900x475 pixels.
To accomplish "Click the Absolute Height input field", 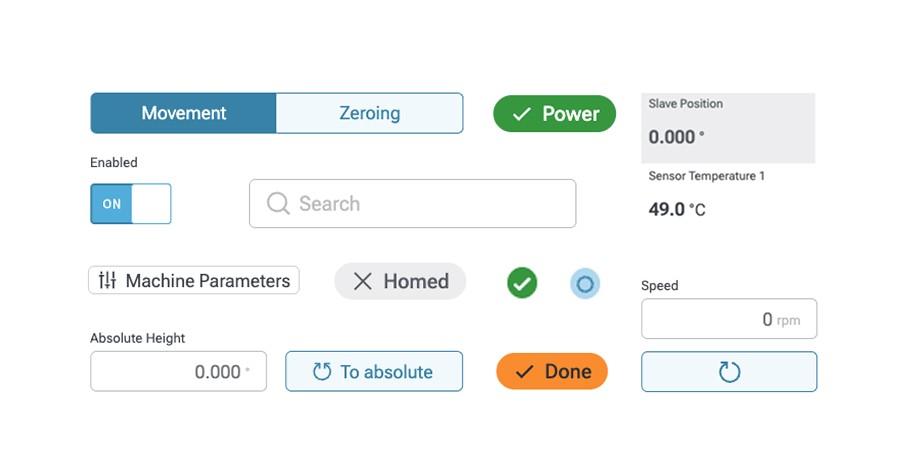I will (x=178, y=372).
